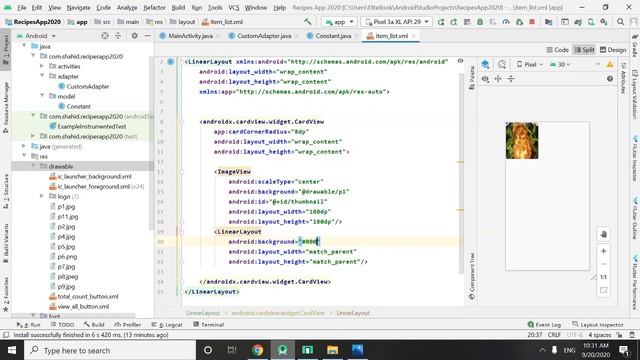Open Chrome from the taskbar
This screenshot has width=640, height=360.
[258, 350]
